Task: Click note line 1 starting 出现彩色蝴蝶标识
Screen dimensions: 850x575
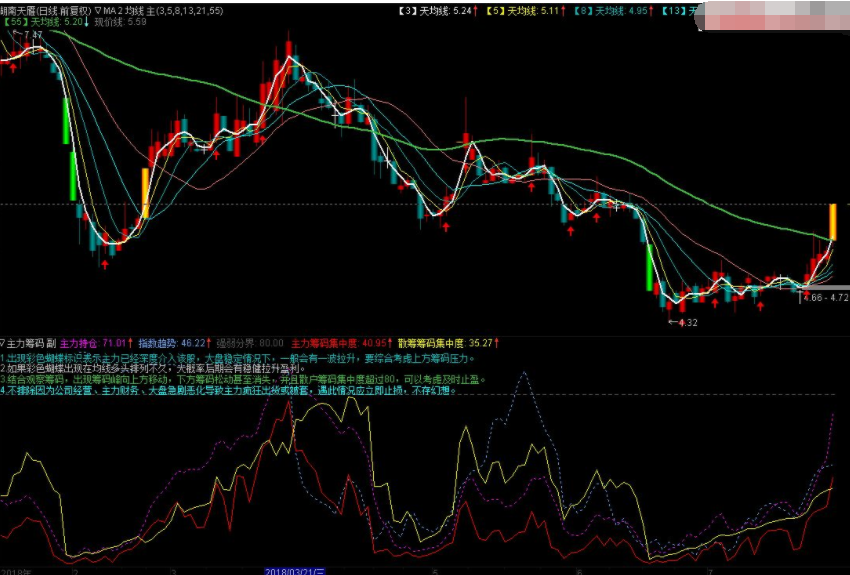Action: 237,358
